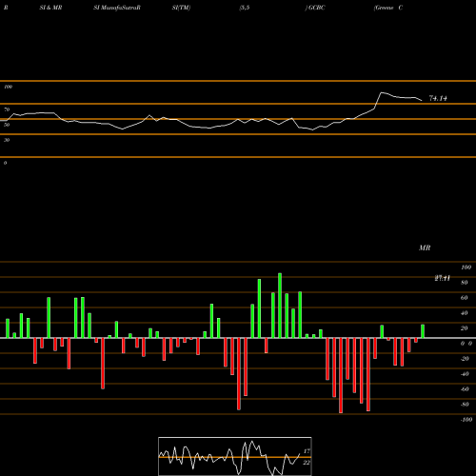The image size is (476, 476).
Task: Click the header text 'SI & MR'
Action: tap(50, 8)
